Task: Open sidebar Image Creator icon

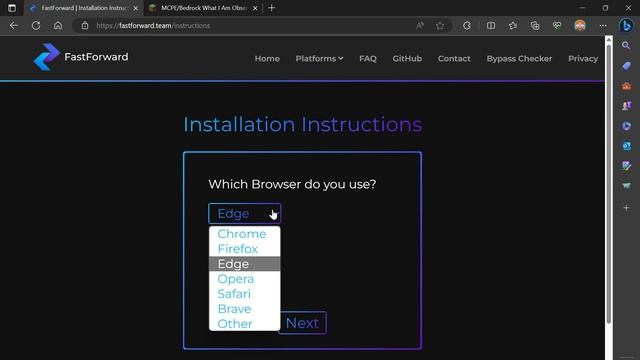Action: tap(626, 165)
